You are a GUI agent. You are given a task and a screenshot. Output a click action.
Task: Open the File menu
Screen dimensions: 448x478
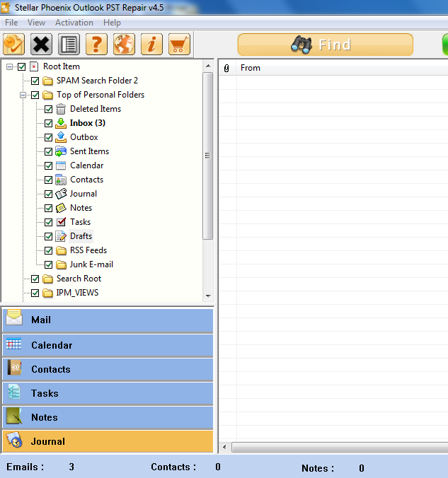coord(11,23)
